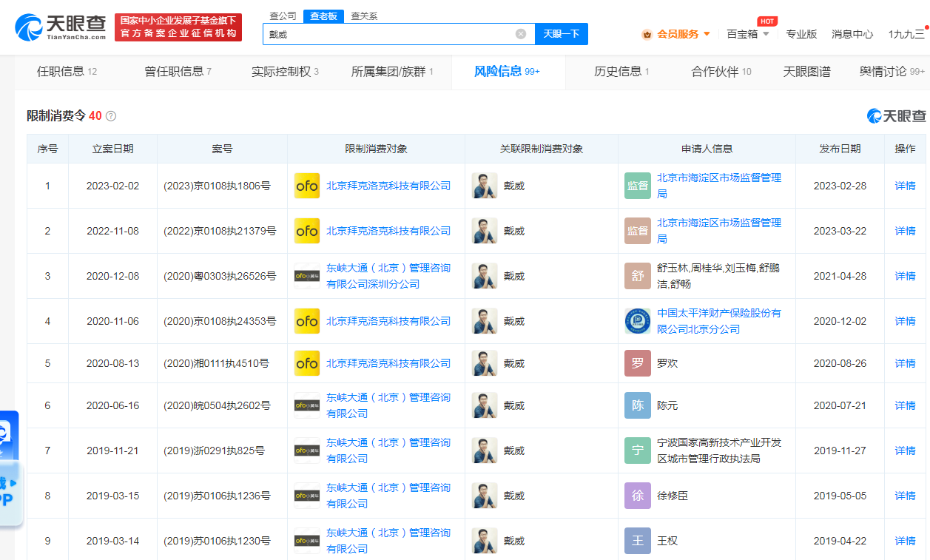Open the 合作伙伴 tab
Screen dimensions: 930x560
[721, 72]
